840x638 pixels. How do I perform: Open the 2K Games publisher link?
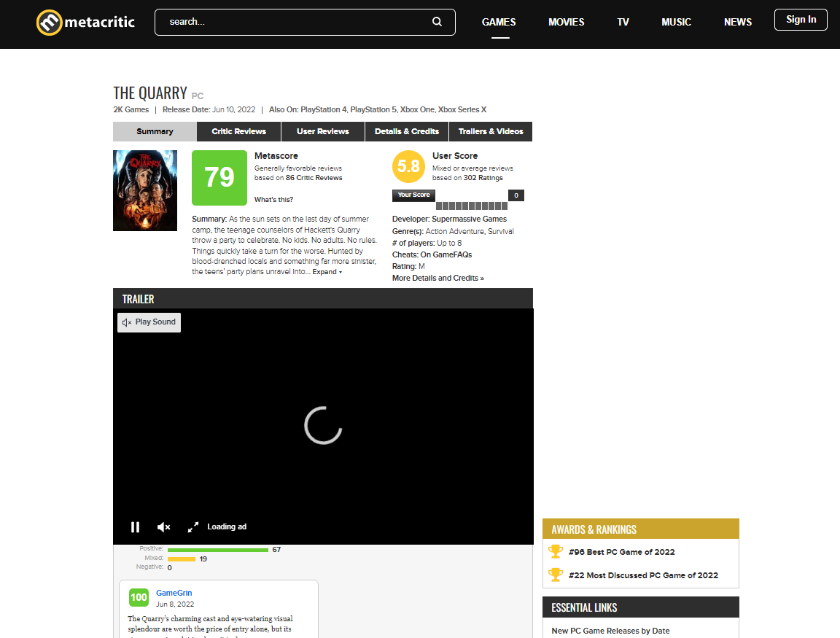coord(131,110)
